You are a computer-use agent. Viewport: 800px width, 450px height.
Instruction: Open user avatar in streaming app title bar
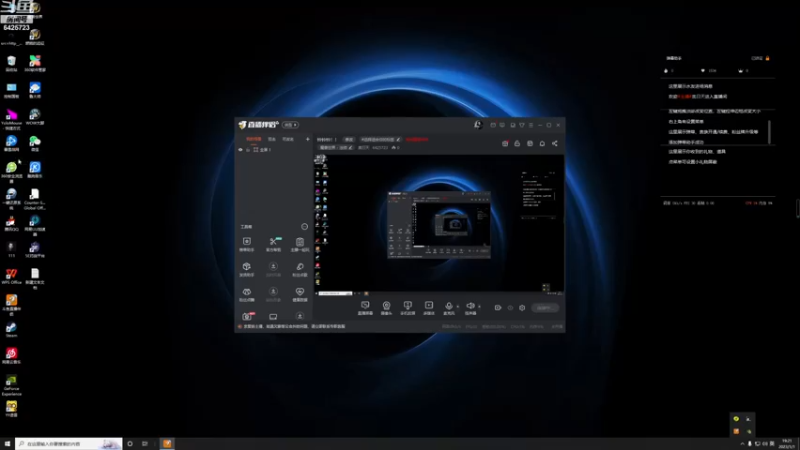478,124
